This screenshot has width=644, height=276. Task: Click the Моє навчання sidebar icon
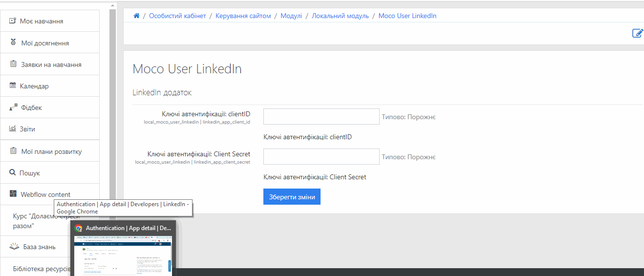pyautogui.click(x=13, y=21)
